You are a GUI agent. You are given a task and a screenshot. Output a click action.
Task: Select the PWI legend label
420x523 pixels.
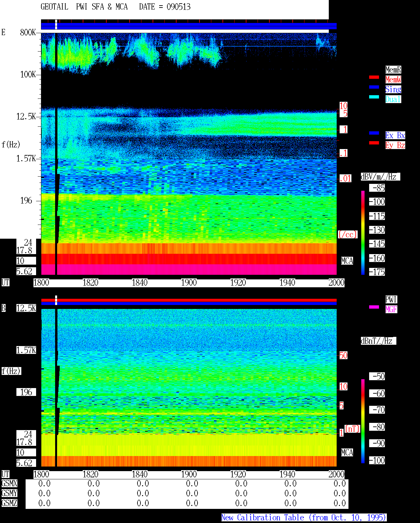pos(391,299)
